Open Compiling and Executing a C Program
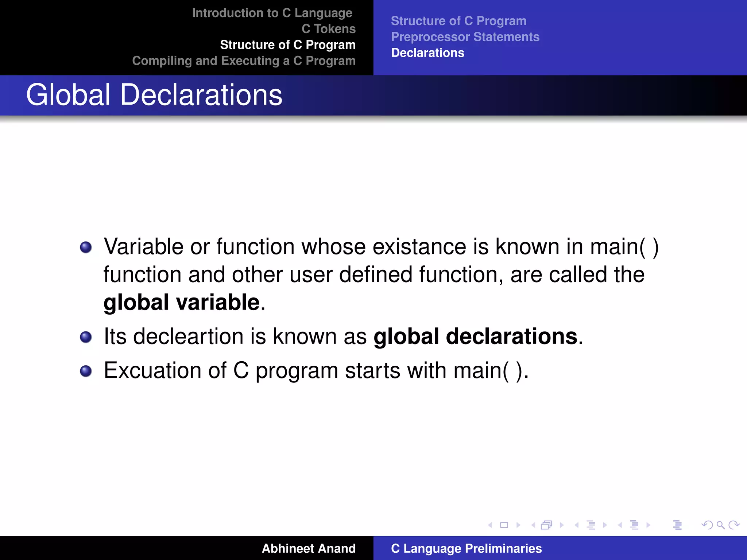The image size is (747, 560). (244, 61)
